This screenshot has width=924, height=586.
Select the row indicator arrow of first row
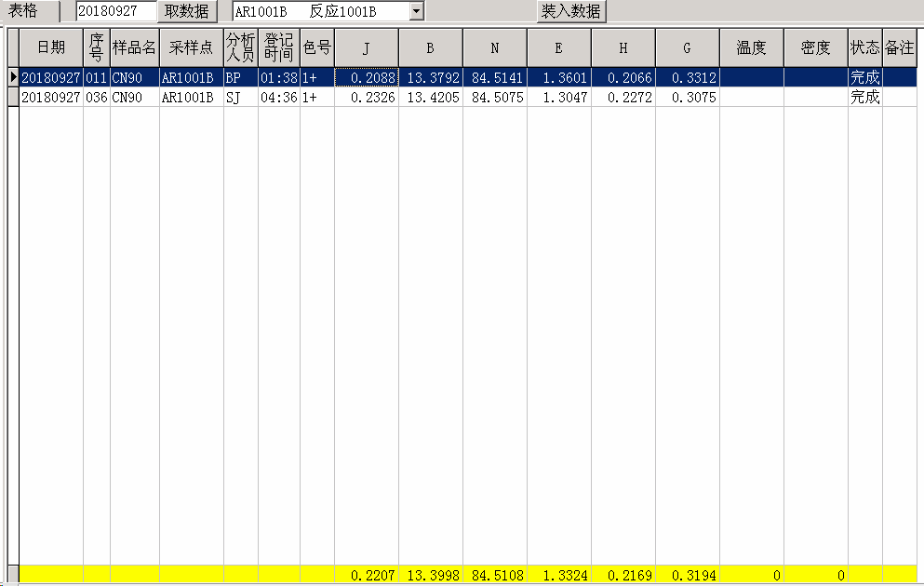coord(13,78)
